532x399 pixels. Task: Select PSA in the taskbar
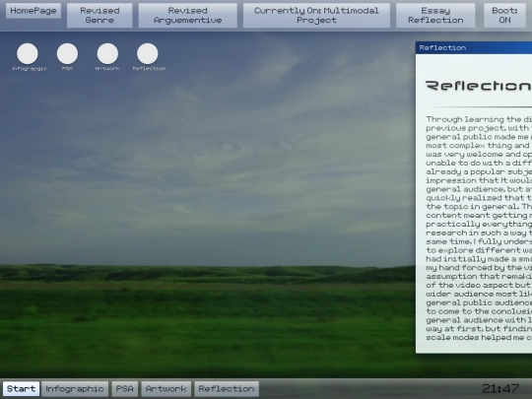(x=124, y=389)
